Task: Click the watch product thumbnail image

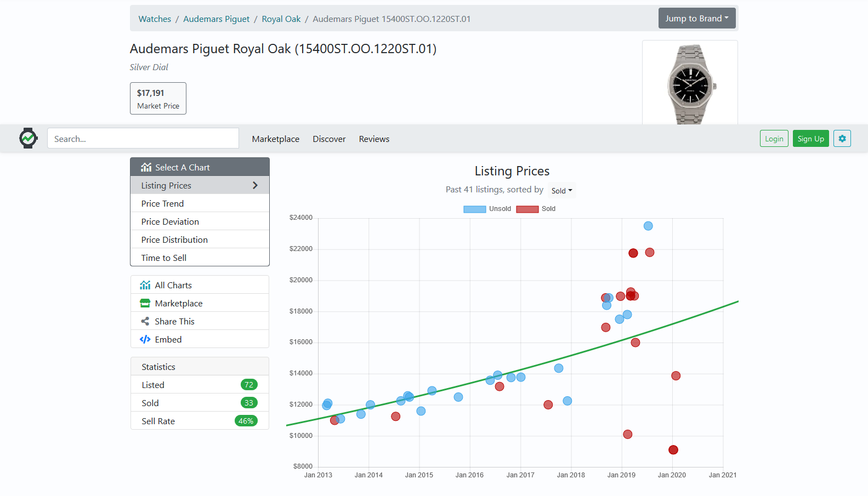Action: (x=690, y=84)
